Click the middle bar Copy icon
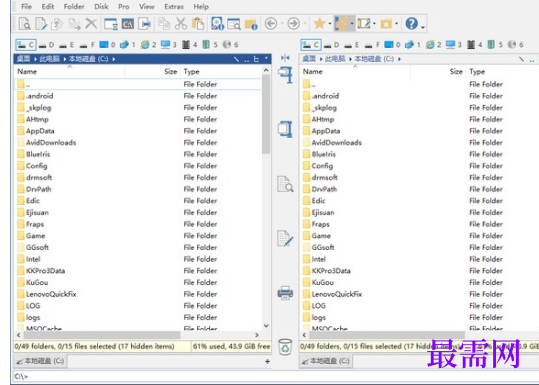The width and height of the screenshot is (539, 385). pyautogui.click(x=285, y=75)
